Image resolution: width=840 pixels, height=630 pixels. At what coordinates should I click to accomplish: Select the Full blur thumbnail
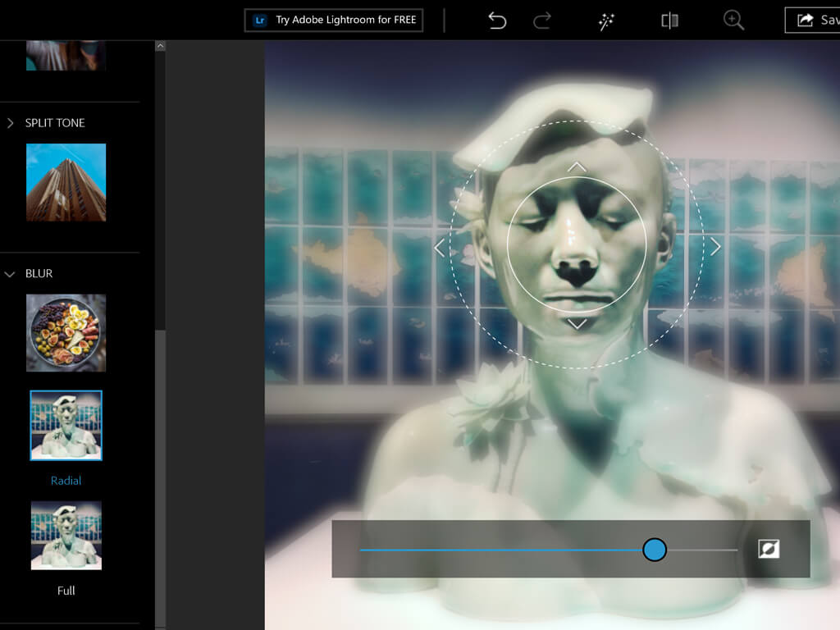[x=66, y=535]
